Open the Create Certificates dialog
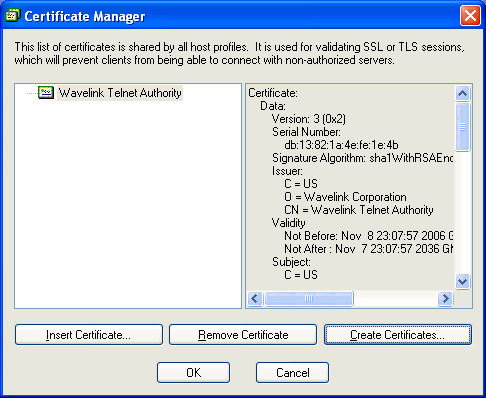 tap(398, 335)
